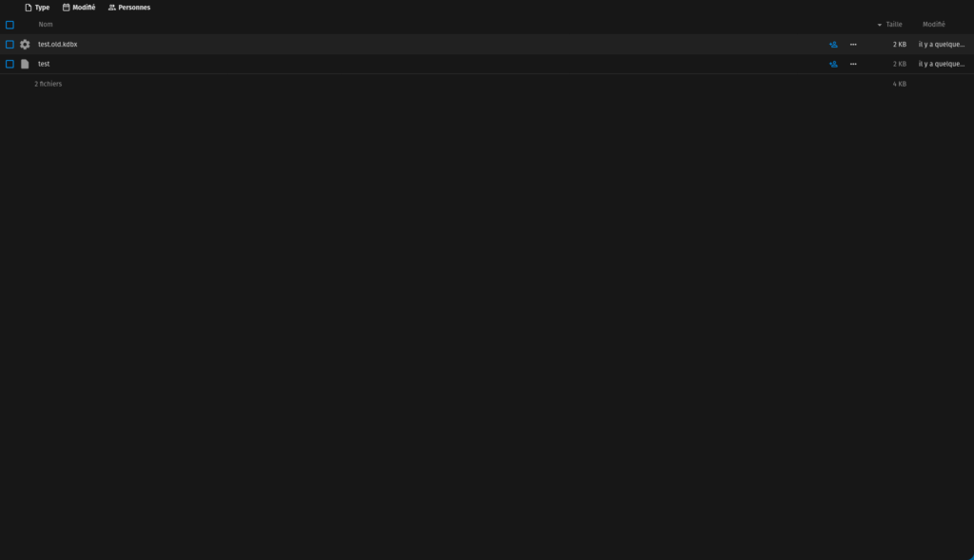This screenshot has width=974, height=560.
Task: Click the gear icon of test.old.kdbx
Action: (25, 45)
